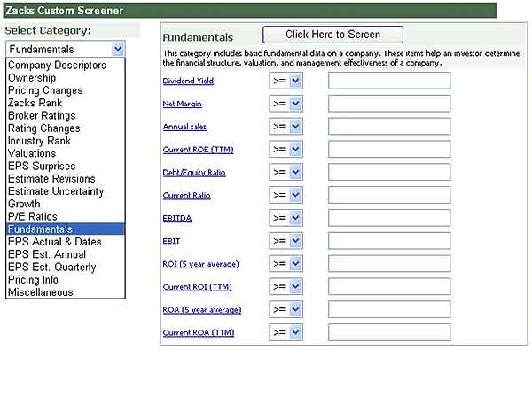This screenshot has width=532, height=404.
Task: Select Broker Ratings category option
Action: click(x=41, y=115)
